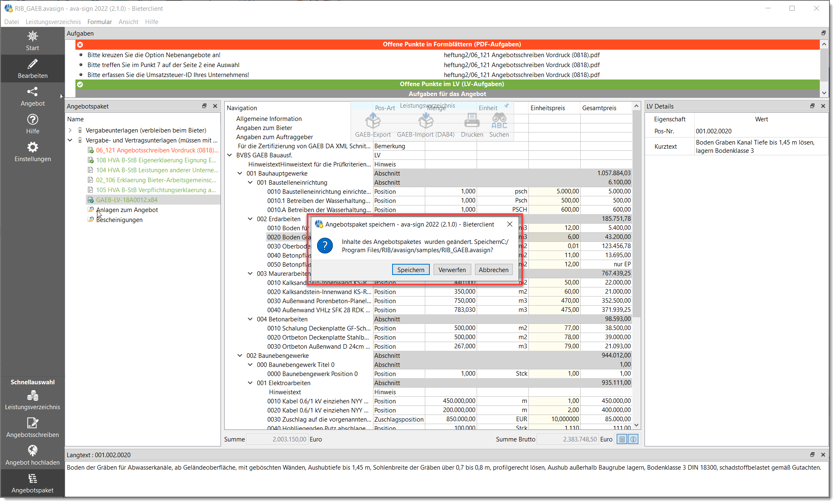Undock the Aufgaben panel
This screenshot has height=504, width=836.
[x=823, y=33]
